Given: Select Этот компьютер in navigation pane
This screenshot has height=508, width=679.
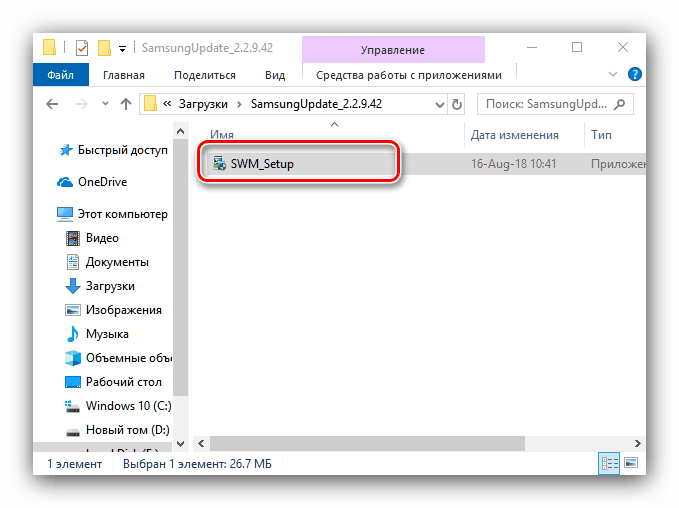Looking at the screenshot, I should (x=123, y=214).
